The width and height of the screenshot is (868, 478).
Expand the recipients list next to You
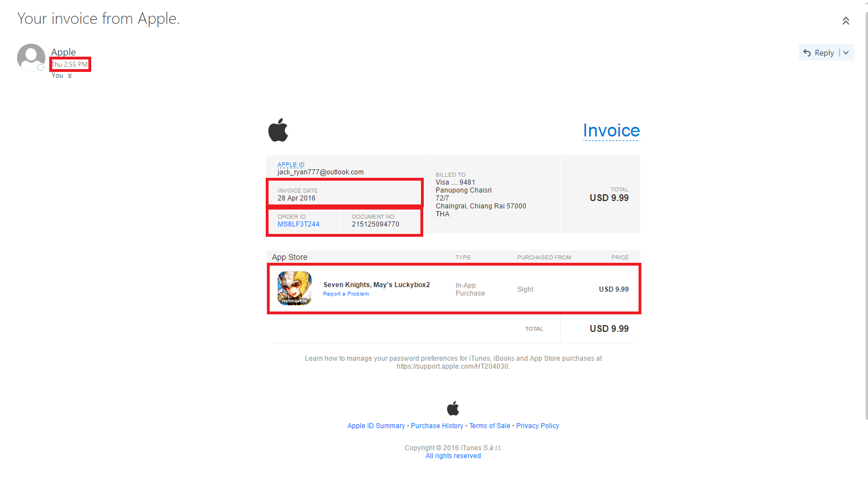pos(70,76)
